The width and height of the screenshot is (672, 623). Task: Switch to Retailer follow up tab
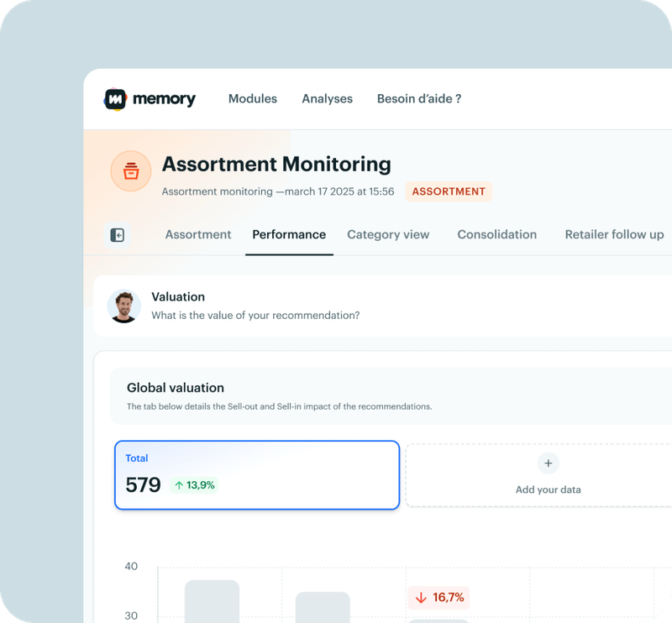pyautogui.click(x=614, y=235)
